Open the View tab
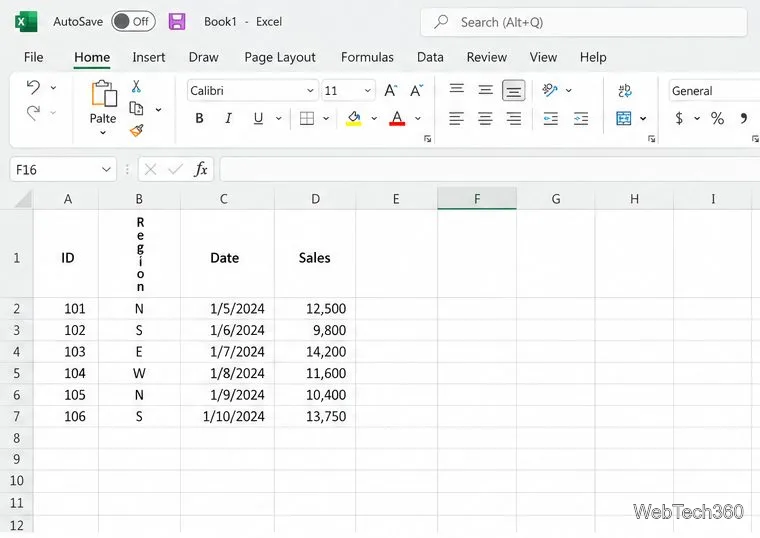760x538 pixels. (x=543, y=57)
